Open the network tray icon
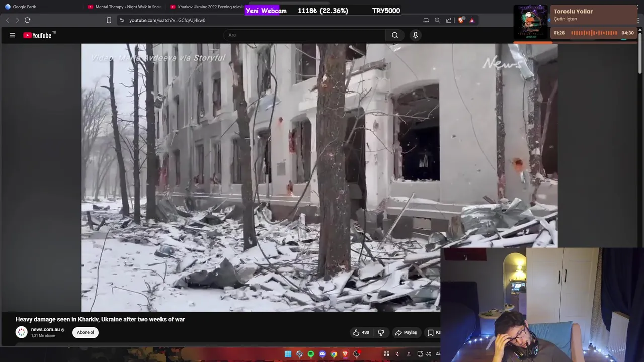 pos(420,354)
